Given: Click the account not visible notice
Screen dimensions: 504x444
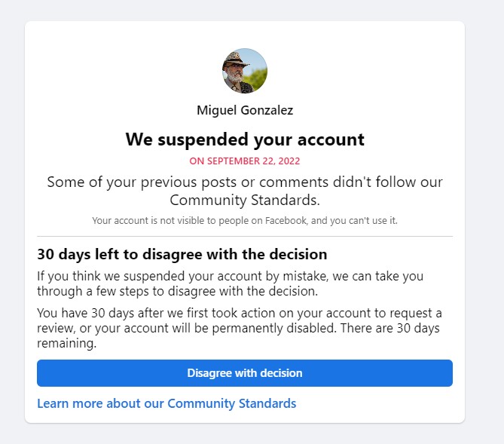Looking at the screenshot, I should tap(245, 220).
